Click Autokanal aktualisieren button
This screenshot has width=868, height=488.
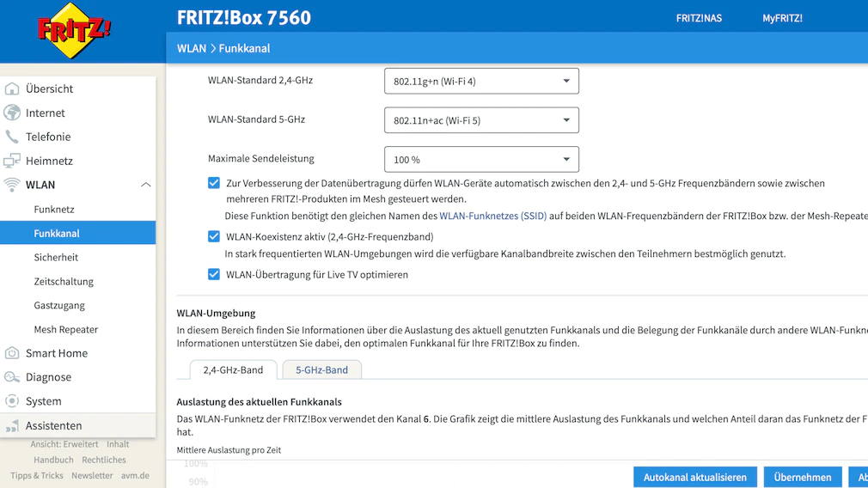click(x=694, y=477)
